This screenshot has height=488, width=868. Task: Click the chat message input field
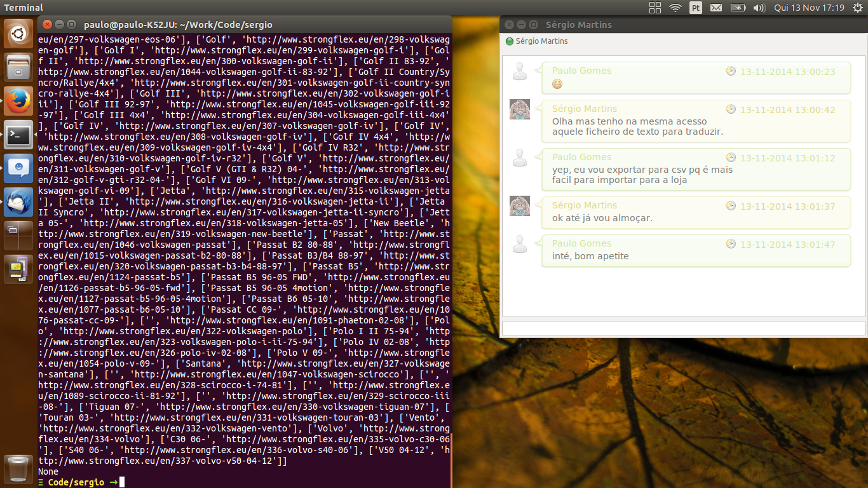[684, 328]
